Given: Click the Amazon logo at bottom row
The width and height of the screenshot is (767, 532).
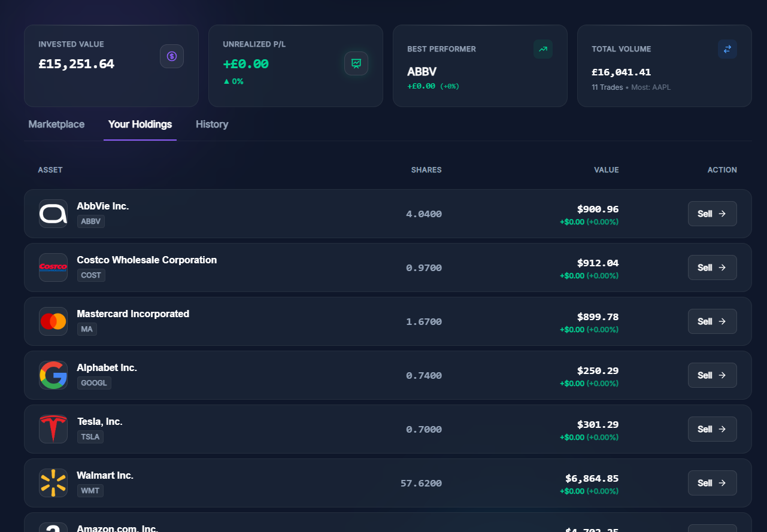Looking at the screenshot, I should point(53,528).
